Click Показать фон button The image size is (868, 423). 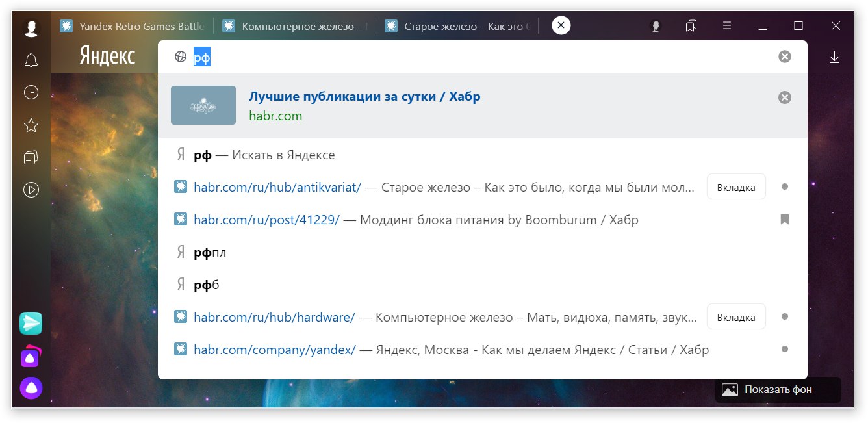point(778,390)
